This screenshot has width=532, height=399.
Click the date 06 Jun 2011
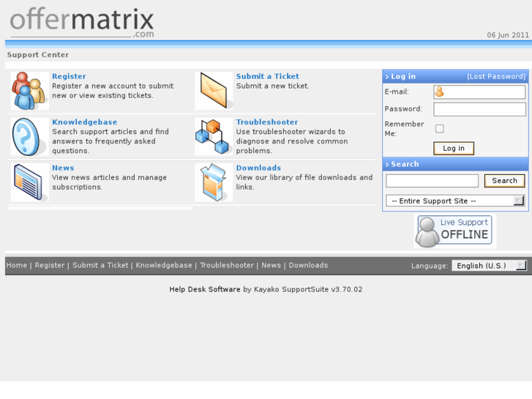click(x=508, y=35)
